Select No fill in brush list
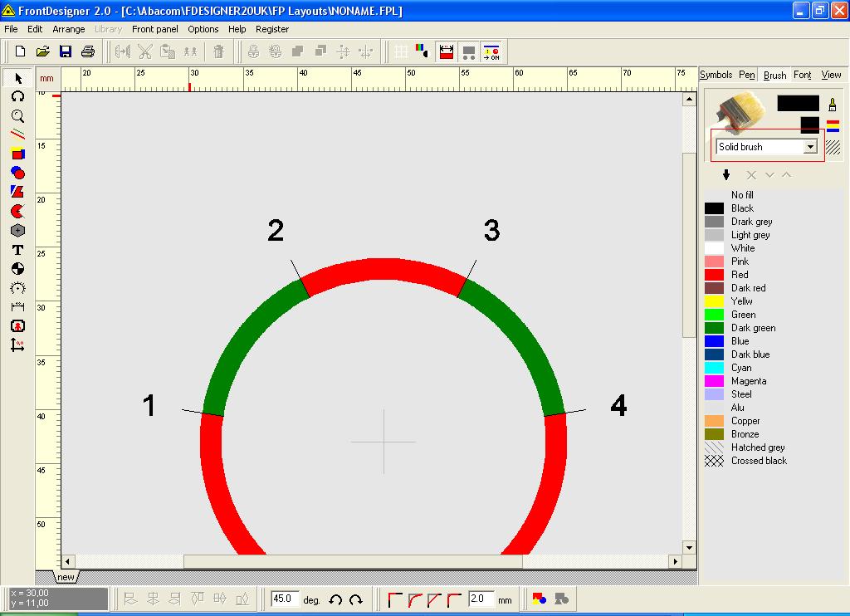 (742, 195)
